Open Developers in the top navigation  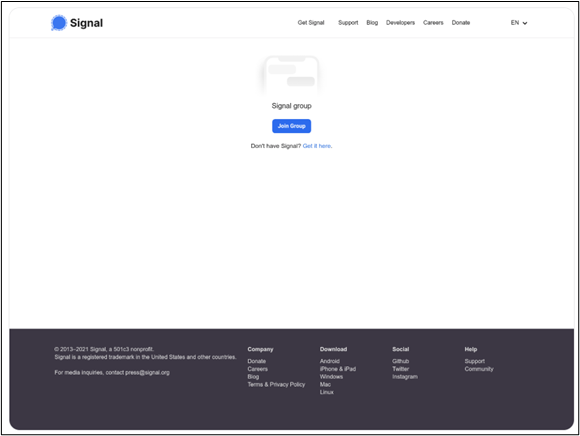(400, 23)
